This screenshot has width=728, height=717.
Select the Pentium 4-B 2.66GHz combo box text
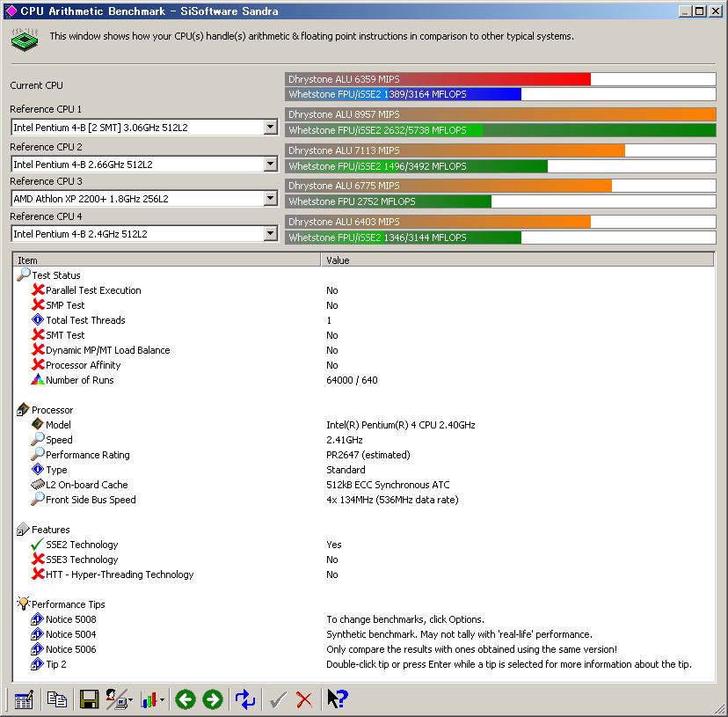[84, 164]
